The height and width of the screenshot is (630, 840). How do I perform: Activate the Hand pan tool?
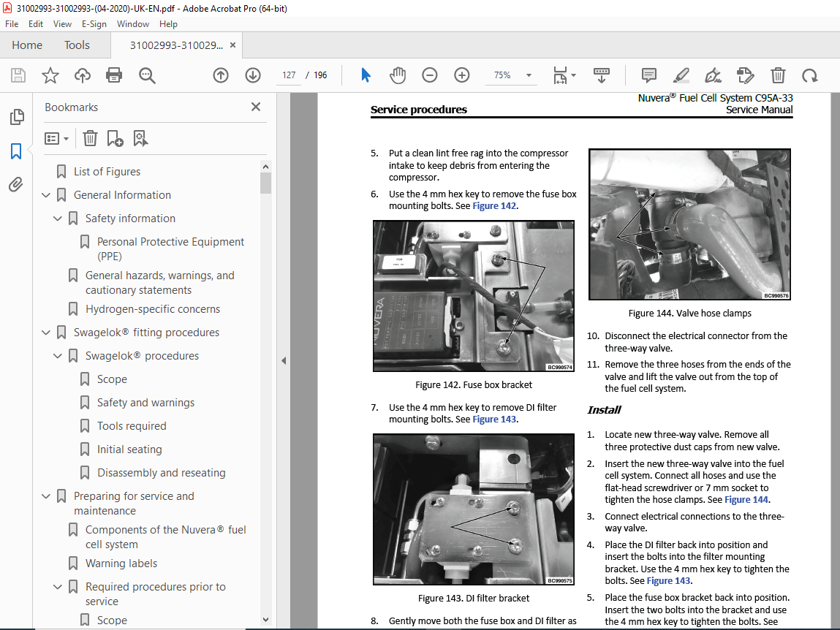(398, 75)
